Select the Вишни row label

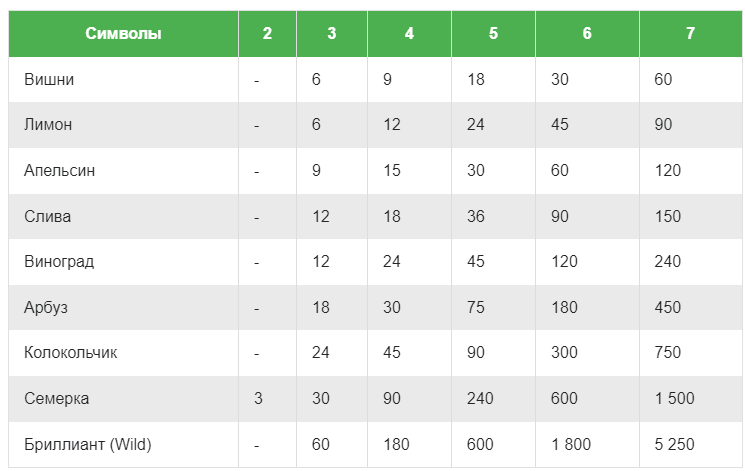49,79
